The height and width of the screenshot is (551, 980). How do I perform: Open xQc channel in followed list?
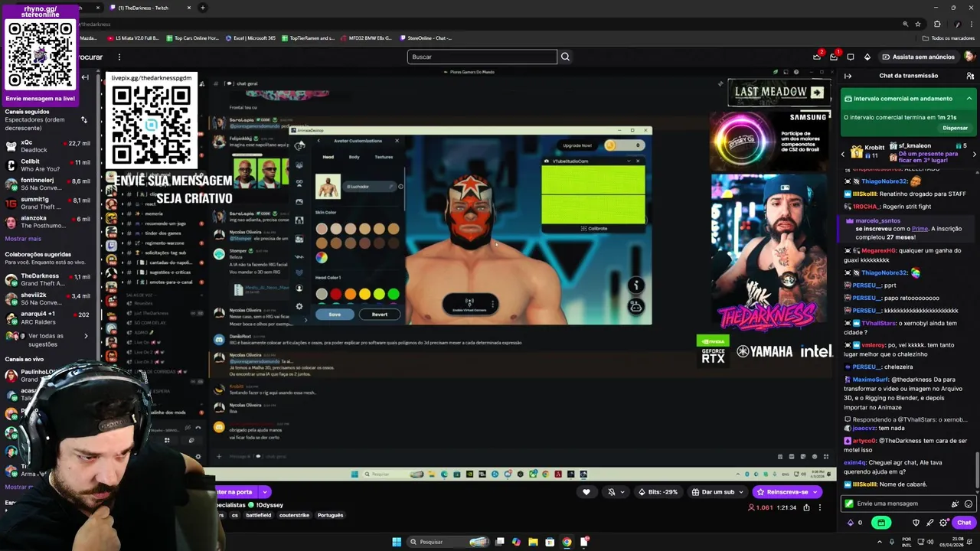pos(49,146)
